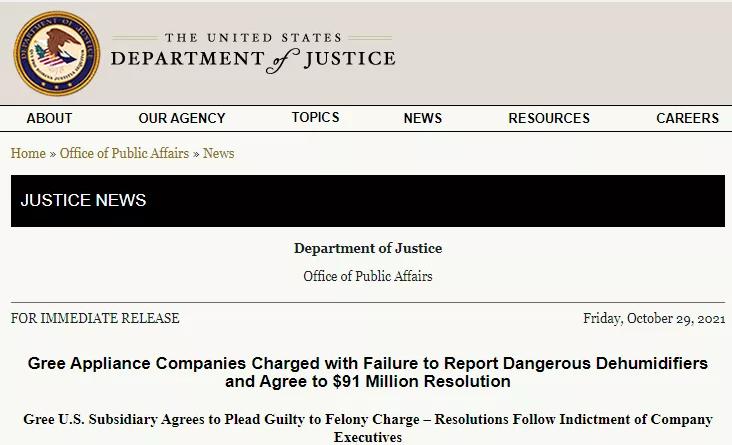The width and height of the screenshot is (732, 445).
Task: Click the Department of Justice seal logo
Action: (x=56, y=54)
